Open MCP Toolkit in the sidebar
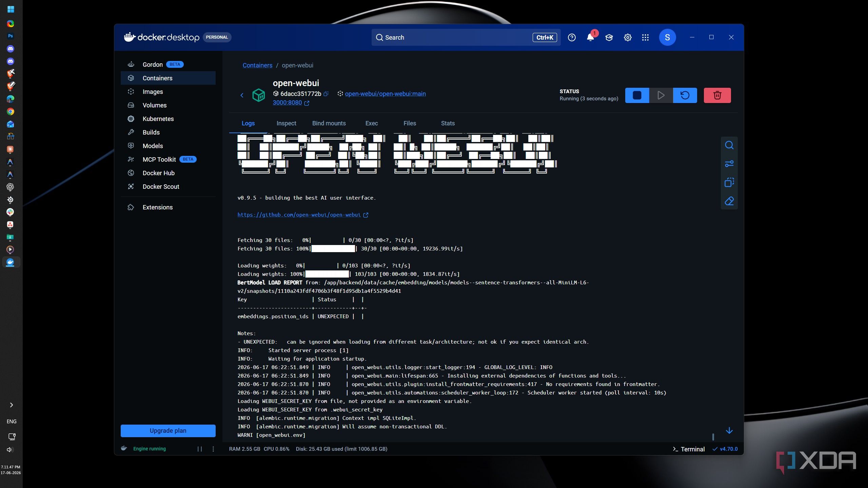 [x=168, y=159]
